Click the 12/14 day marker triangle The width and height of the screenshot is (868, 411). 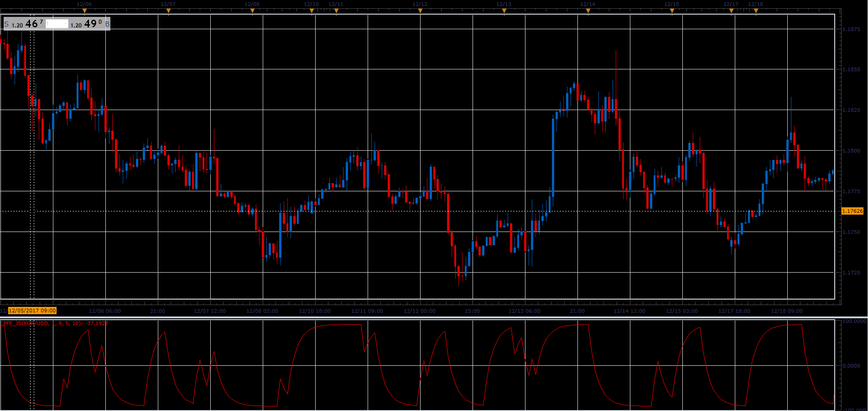click(x=588, y=11)
